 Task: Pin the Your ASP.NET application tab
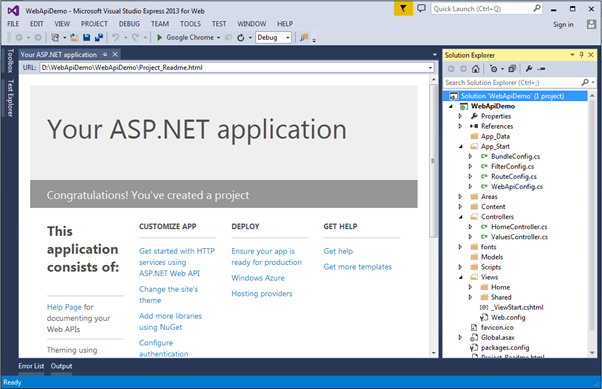(x=105, y=55)
